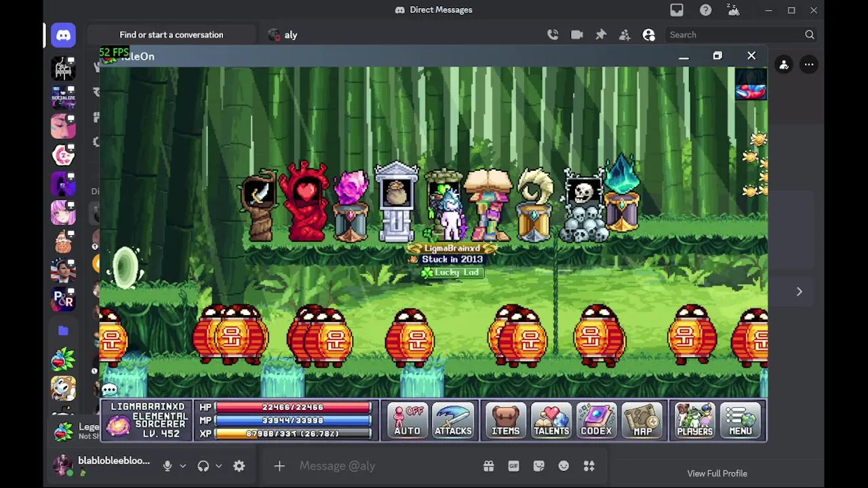Viewport: 868px width, 488px height.
Task: Deafen with the headphones button
Action: coord(203,466)
